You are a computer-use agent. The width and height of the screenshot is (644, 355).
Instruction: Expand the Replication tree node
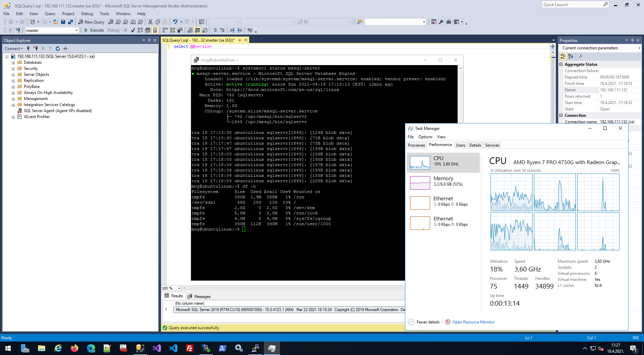point(13,81)
